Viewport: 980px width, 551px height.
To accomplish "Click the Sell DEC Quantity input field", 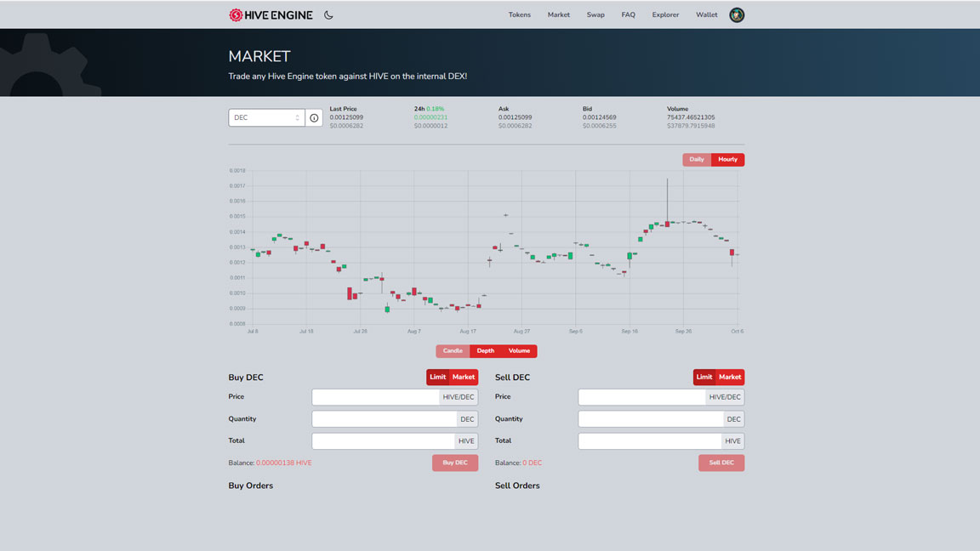I will [651, 419].
